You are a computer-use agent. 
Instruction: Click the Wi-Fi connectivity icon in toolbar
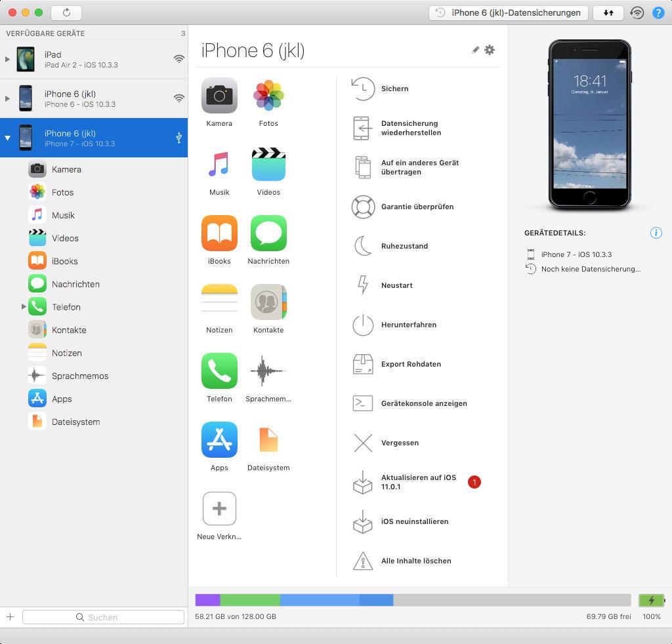click(x=637, y=13)
